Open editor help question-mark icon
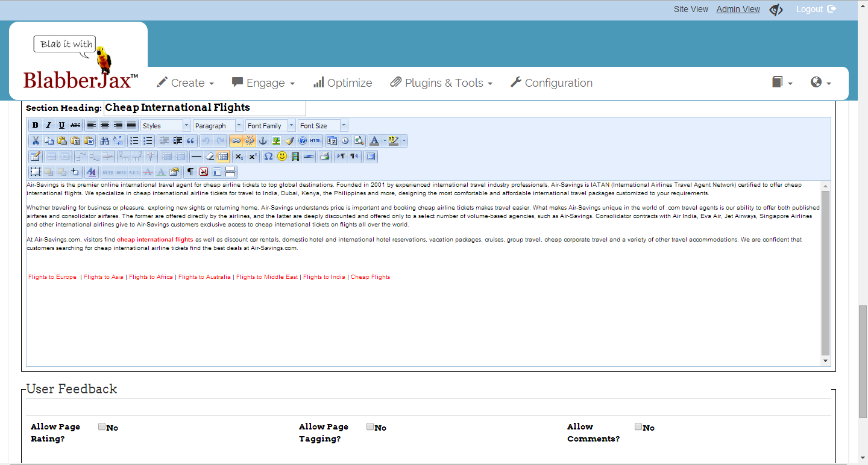 tap(303, 141)
